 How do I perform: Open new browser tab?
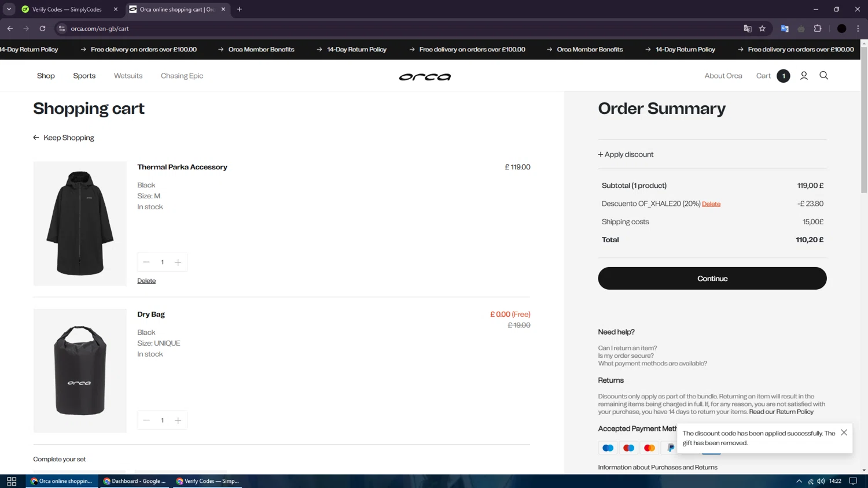click(240, 9)
